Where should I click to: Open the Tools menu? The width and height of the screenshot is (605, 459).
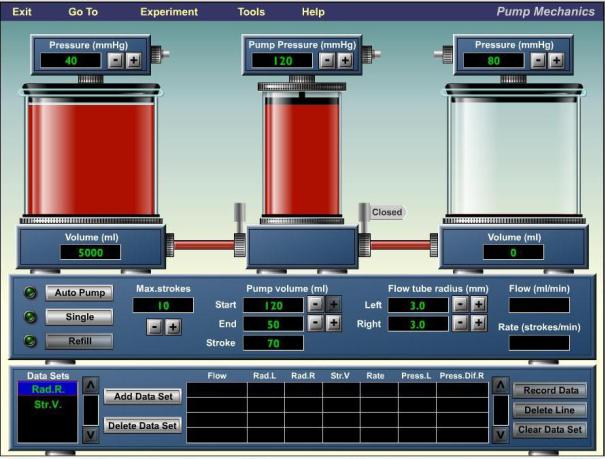(251, 12)
